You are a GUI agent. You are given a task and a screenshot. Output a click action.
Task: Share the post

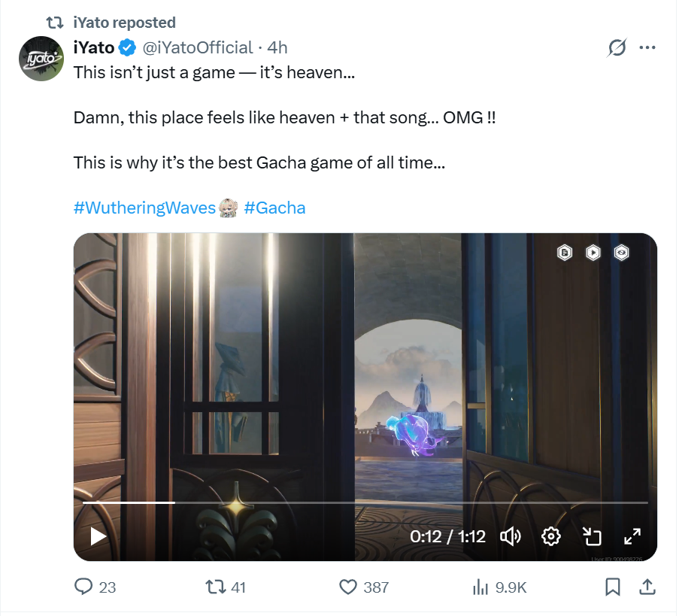(645, 587)
